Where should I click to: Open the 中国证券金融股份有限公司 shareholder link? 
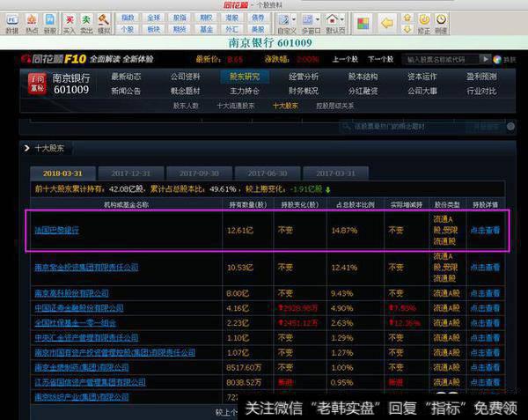tap(79, 308)
